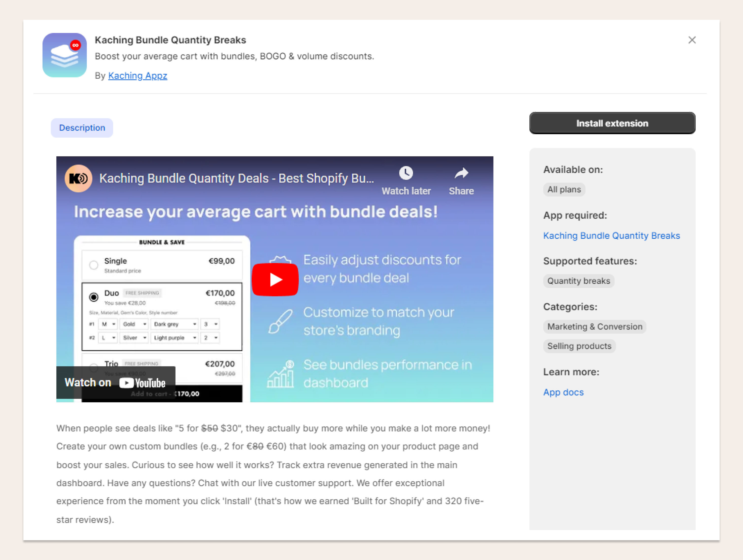Select the Duo radio option in video
Screen dimensions: 743x560
pos(94,297)
